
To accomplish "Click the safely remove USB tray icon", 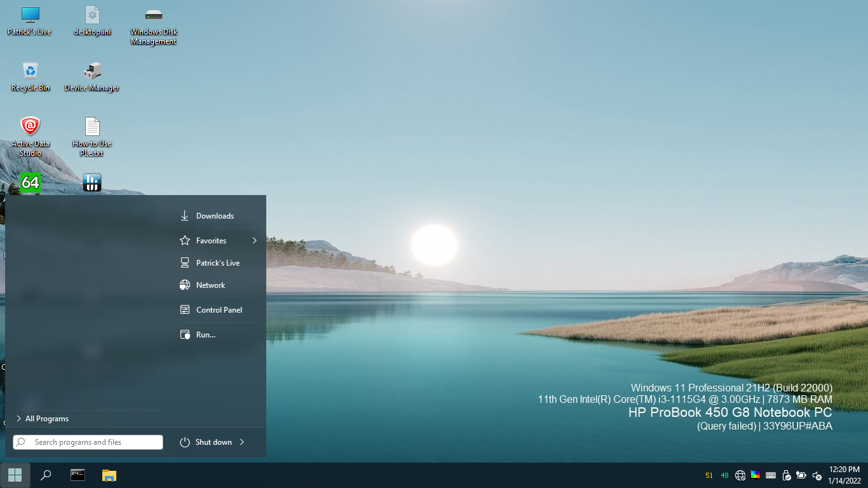I will pos(787,475).
